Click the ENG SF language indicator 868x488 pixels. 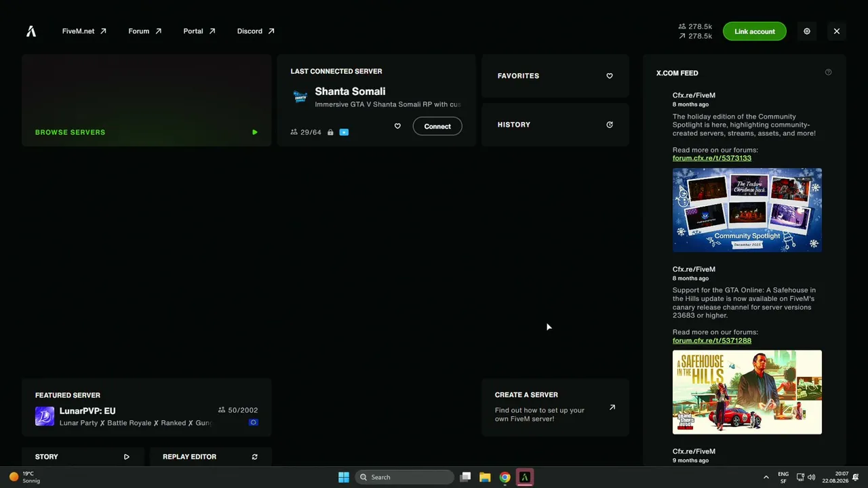[x=783, y=477]
